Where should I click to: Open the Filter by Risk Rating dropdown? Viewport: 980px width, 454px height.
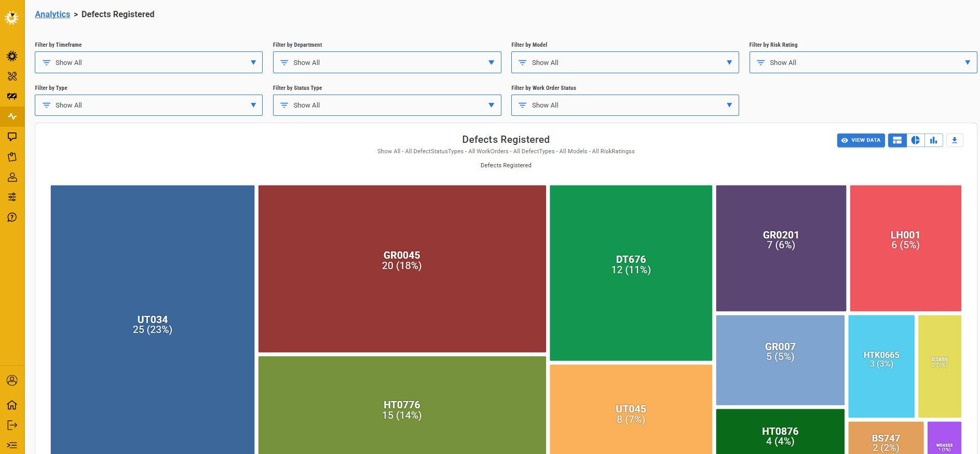tap(863, 62)
